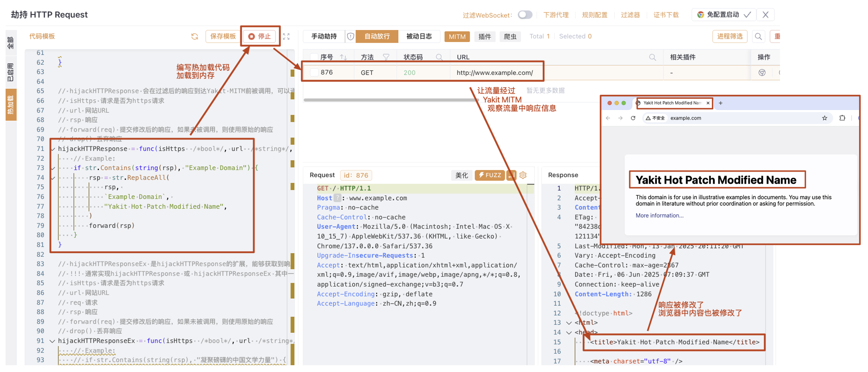The width and height of the screenshot is (868, 372).
Task: Select the 爬虫 traffic filter tag
Action: coord(510,37)
